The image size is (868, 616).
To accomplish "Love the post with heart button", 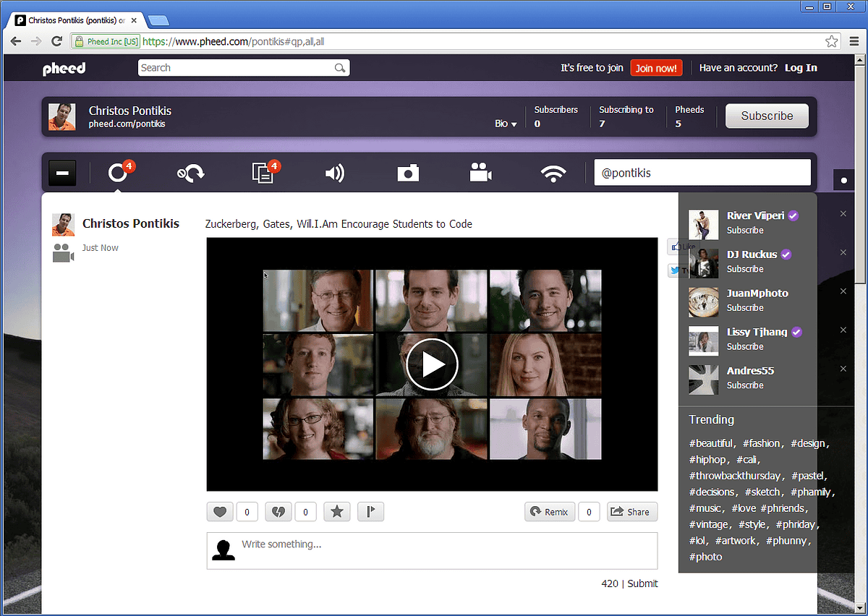I will tap(221, 512).
